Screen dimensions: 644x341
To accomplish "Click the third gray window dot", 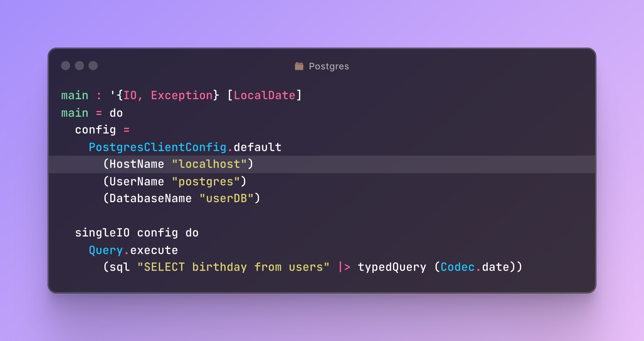I will pyautogui.click(x=93, y=66).
